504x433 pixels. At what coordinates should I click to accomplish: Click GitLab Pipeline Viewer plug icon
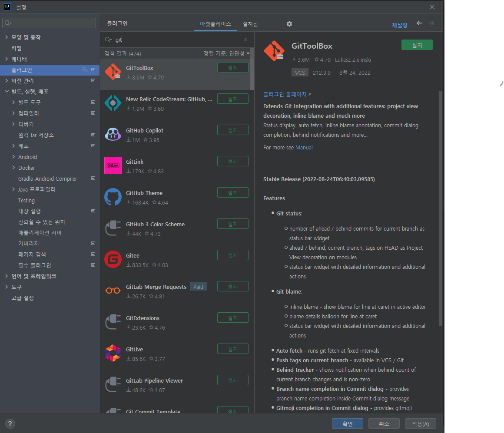click(x=113, y=384)
